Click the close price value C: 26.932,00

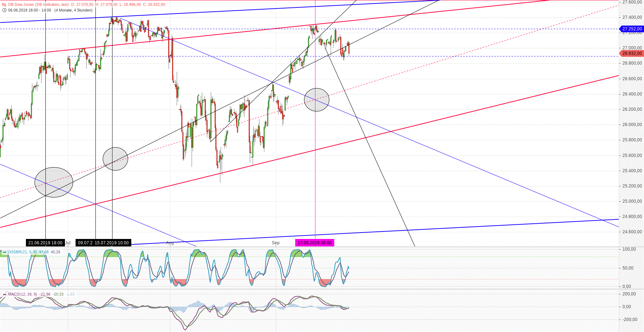pyautogui.click(x=154, y=5)
